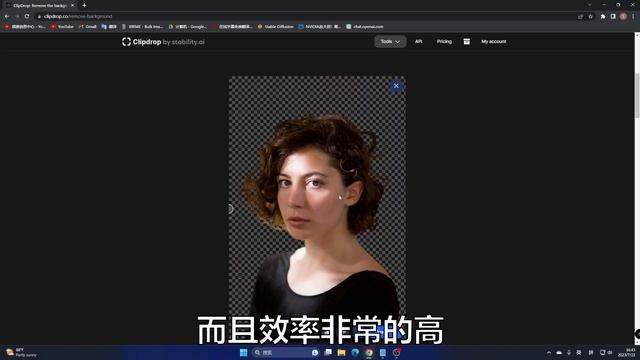Open the YouTube bookmark
The width and height of the screenshot is (640, 360).
pos(62,27)
